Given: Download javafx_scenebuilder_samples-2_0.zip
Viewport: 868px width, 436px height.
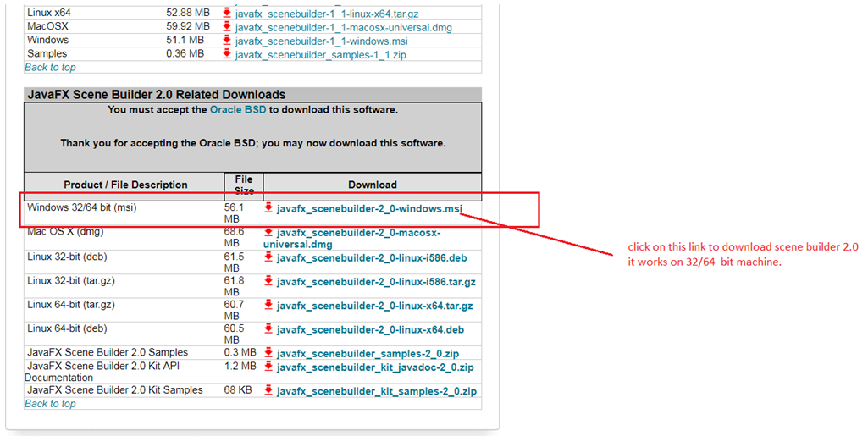Looking at the screenshot, I should [x=368, y=354].
